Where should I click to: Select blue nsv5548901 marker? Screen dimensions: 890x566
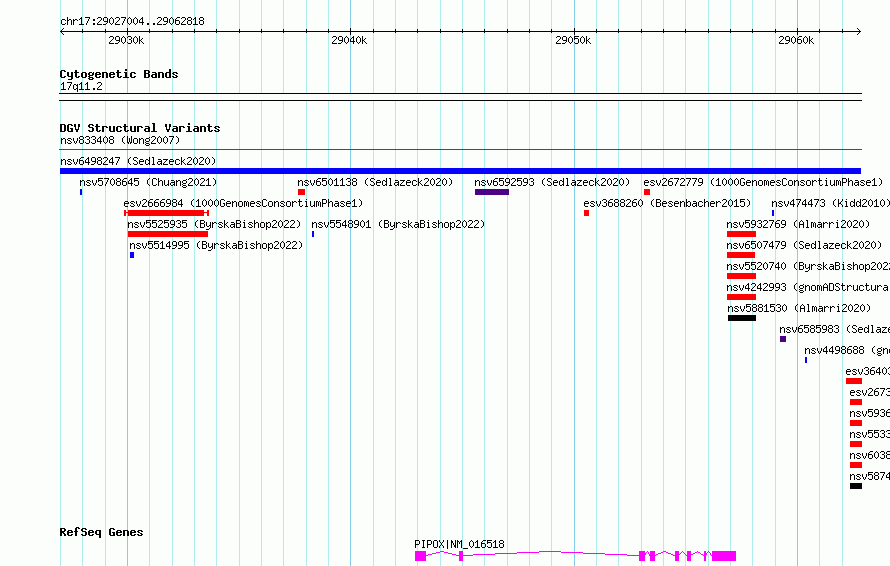click(x=313, y=234)
